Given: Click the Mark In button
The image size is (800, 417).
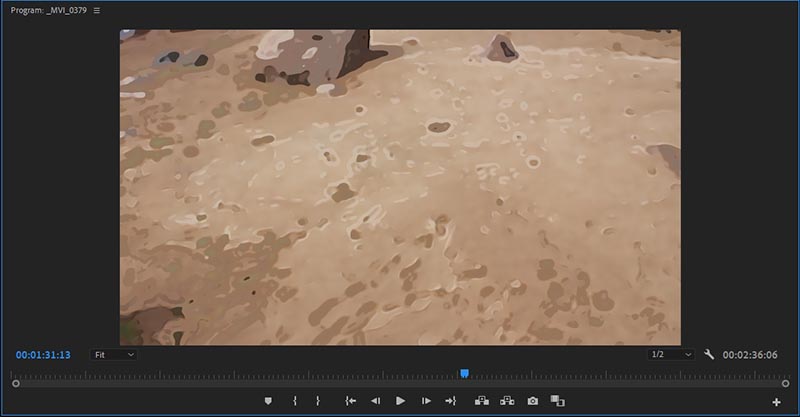Looking at the screenshot, I should coord(295,401).
